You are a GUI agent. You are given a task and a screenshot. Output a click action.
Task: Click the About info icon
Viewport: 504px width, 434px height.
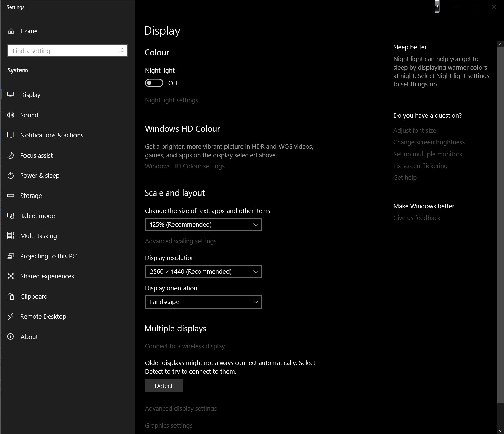11,337
